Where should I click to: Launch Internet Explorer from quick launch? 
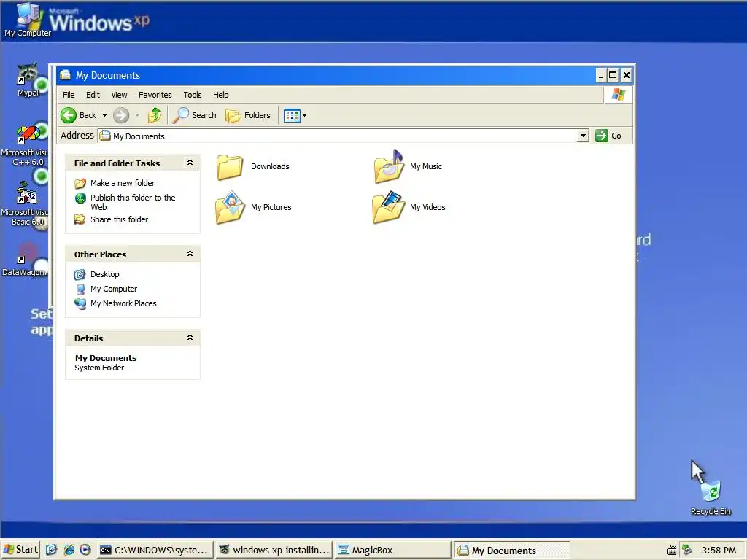click(69, 550)
